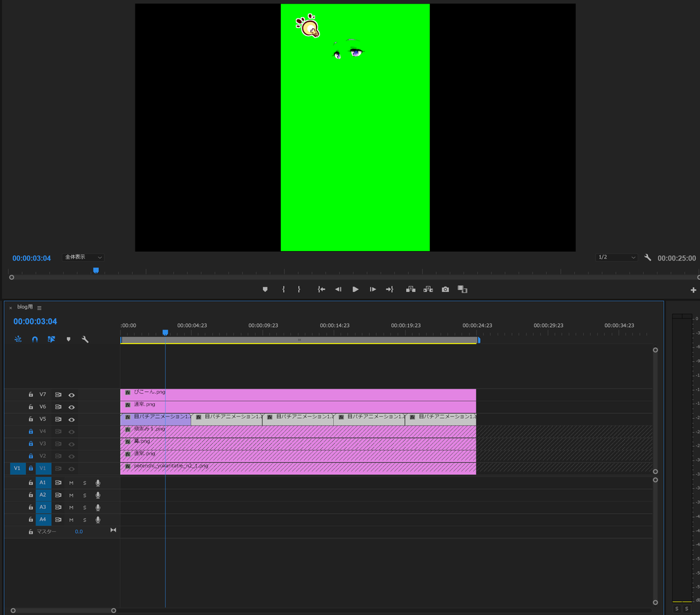Click the master volume value 0.0
The width and height of the screenshot is (700, 615).
coord(79,532)
